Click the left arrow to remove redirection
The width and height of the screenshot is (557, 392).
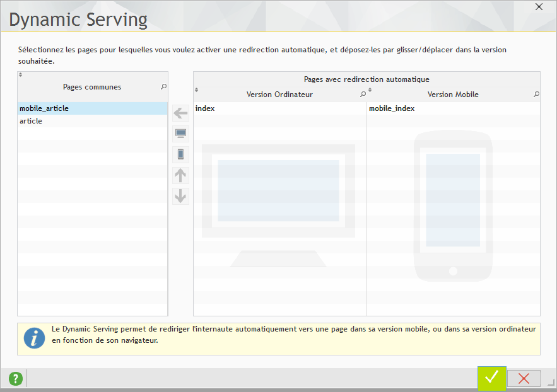[x=180, y=113]
